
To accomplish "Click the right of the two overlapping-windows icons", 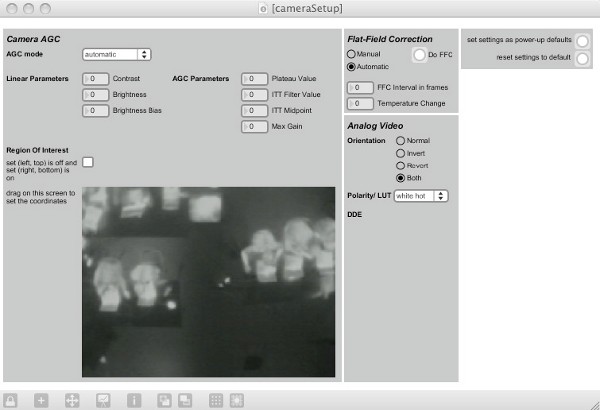I will tap(185, 400).
